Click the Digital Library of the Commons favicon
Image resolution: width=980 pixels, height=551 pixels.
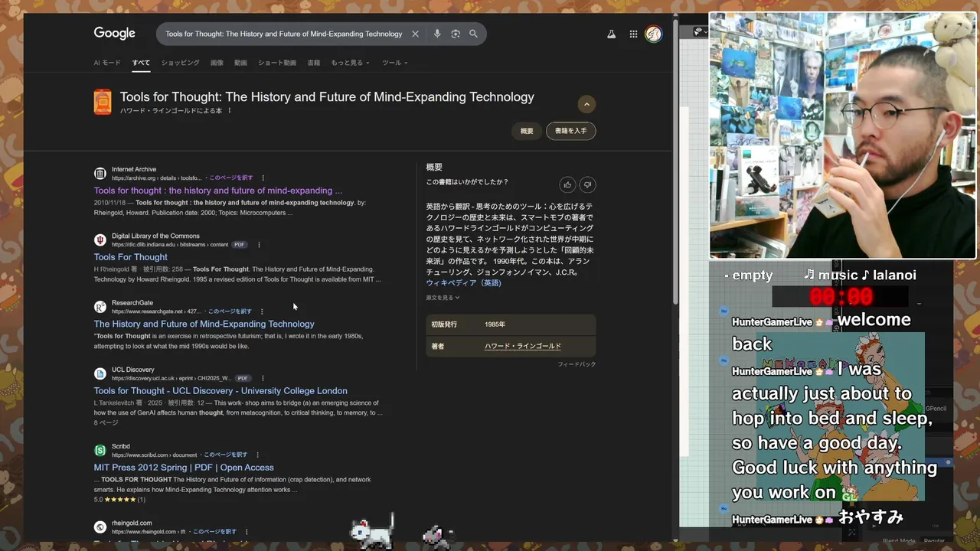100,240
